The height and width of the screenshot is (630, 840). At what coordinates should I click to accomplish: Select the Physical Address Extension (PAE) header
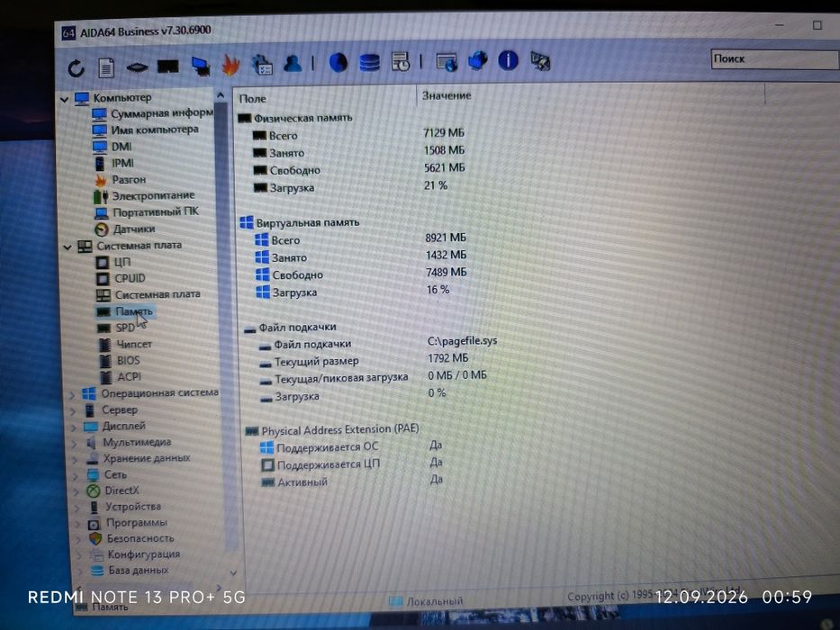tap(340, 430)
